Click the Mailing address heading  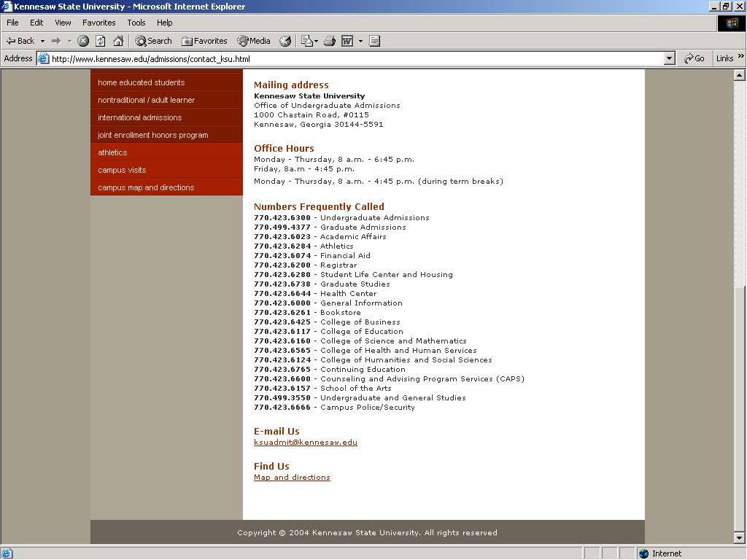pyautogui.click(x=291, y=85)
